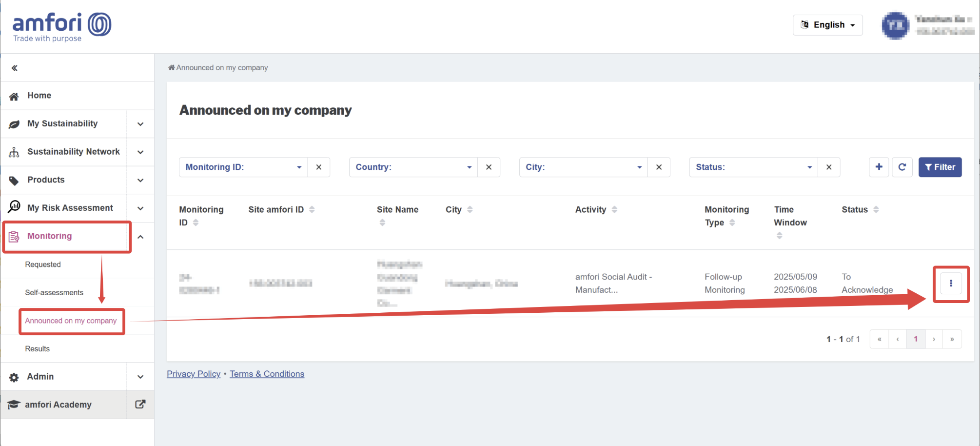Sort table by Status column

tap(876, 209)
